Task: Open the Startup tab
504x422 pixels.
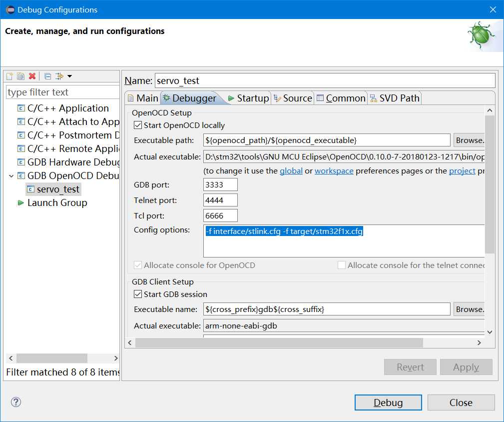Action: coord(248,98)
